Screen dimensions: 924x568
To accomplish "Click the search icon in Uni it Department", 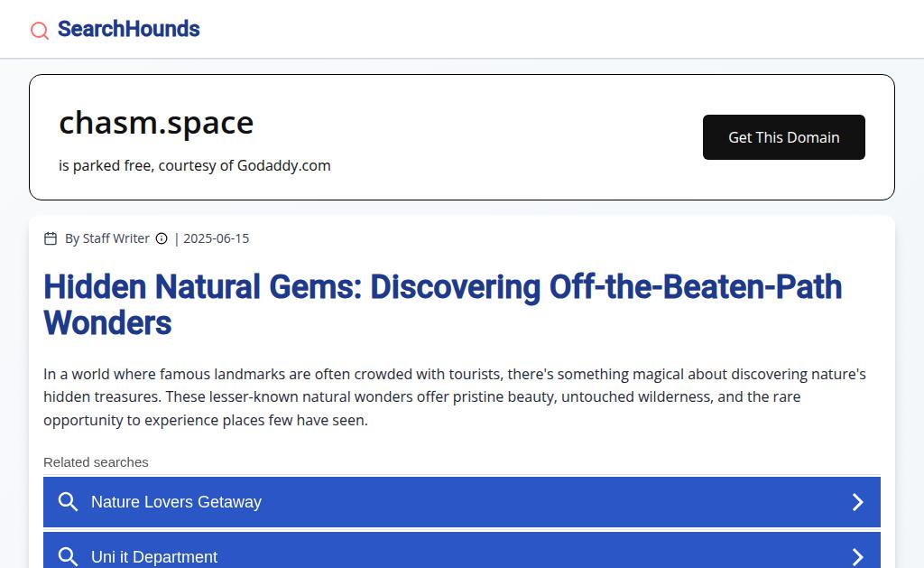I will coord(68,556).
